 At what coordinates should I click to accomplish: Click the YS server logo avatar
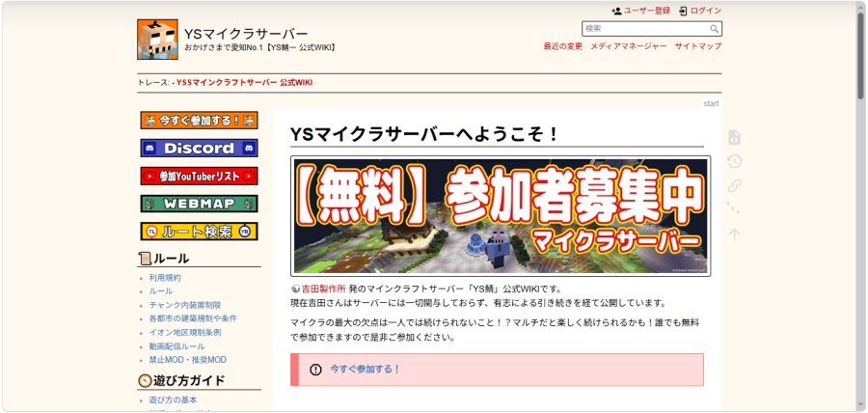157,40
